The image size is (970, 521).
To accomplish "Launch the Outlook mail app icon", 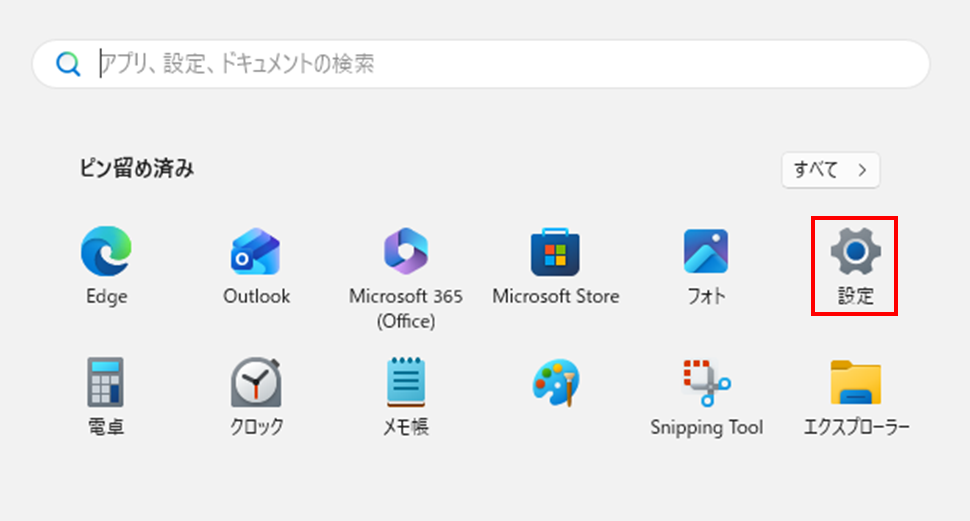I will (x=256, y=251).
